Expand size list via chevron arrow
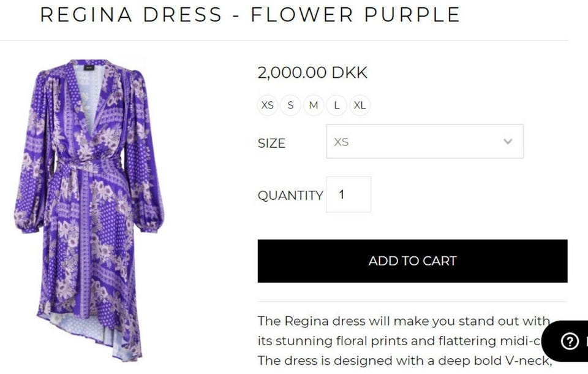 click(507, 142)
